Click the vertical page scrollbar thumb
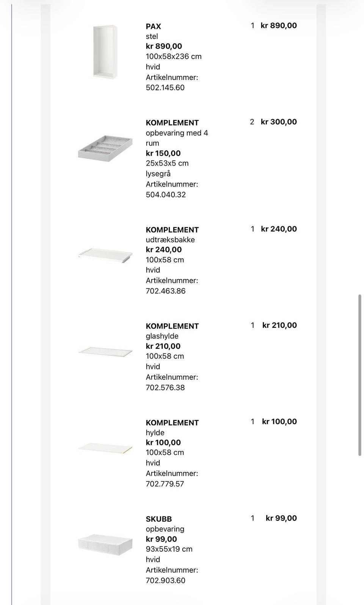Screen dimensions: 364x605 click(x=359, y=375)
